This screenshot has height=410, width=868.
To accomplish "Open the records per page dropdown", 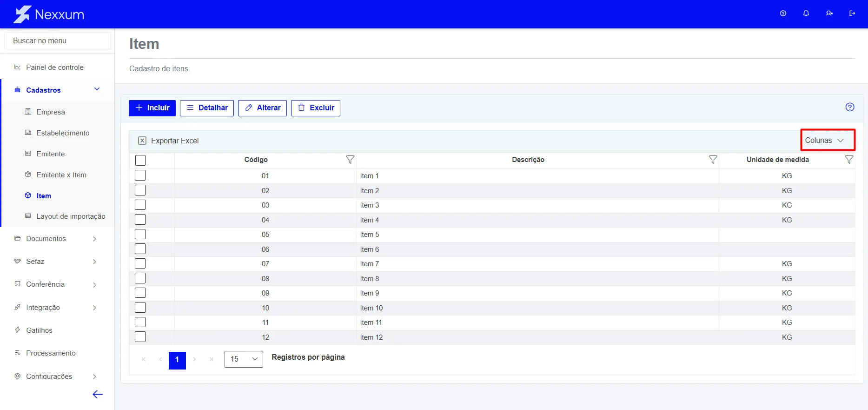I will coord(244,359).
